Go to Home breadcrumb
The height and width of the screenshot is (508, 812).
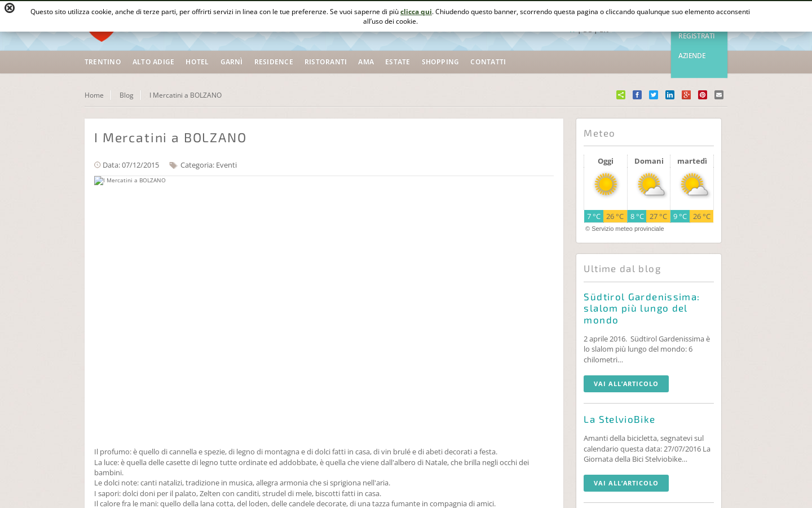tap(94, 95)
